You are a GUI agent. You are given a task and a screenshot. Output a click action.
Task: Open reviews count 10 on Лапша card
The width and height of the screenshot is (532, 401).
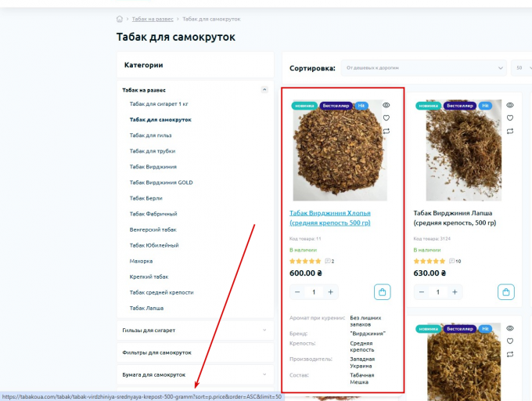[455, 261]
